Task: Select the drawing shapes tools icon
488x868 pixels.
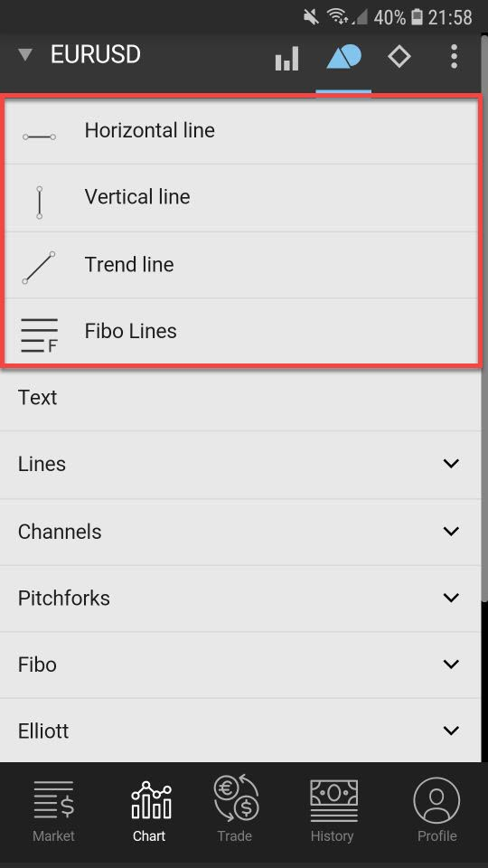Action: click(x=343, y=57)
